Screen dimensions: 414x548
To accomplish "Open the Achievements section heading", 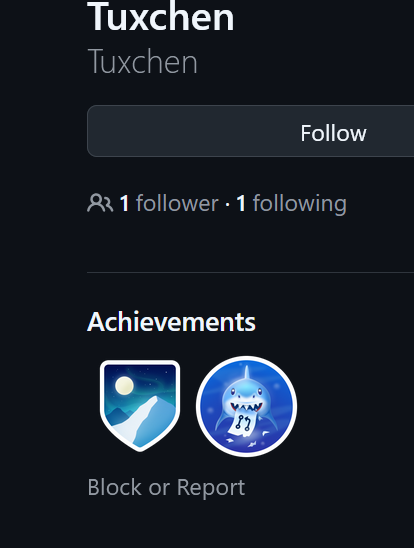I will 171,322.
